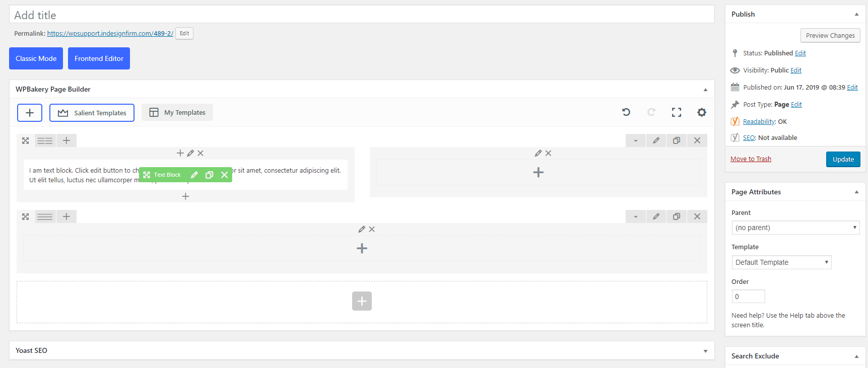Open the Parent page dropdown
The image size is (868, 368).
(x=795, y=228)
